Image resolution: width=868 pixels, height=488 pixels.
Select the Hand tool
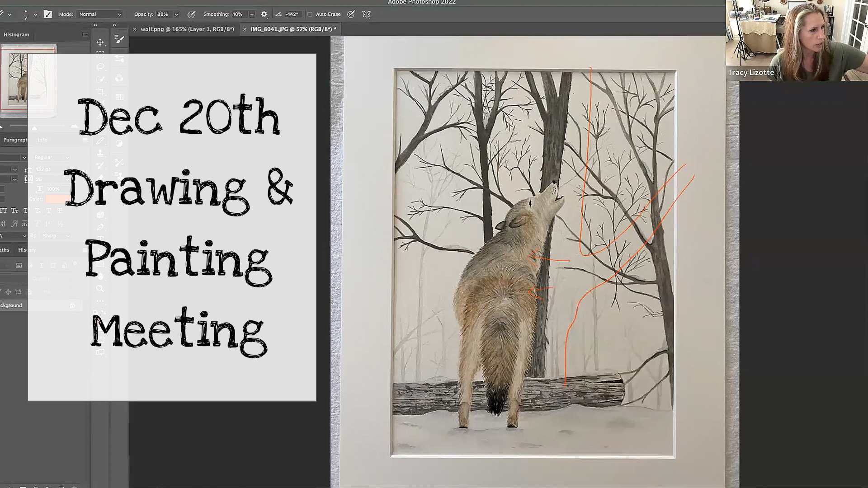click(100, 276)
